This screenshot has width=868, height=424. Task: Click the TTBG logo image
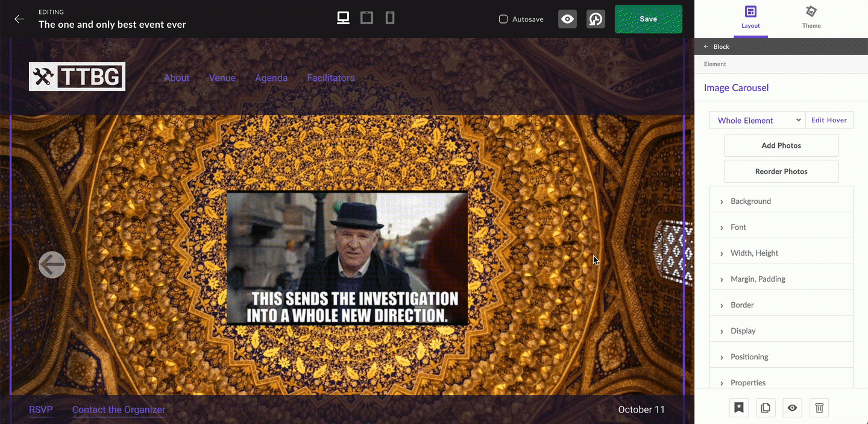77,77
